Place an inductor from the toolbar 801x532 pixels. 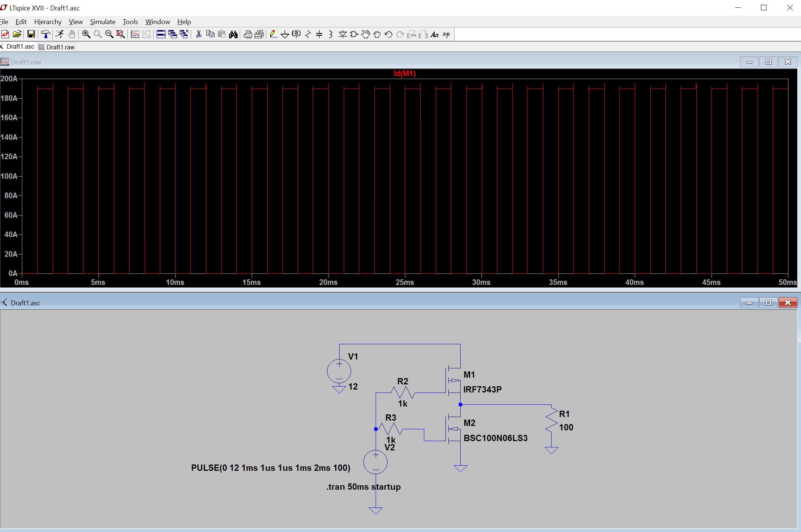(331, 35)
